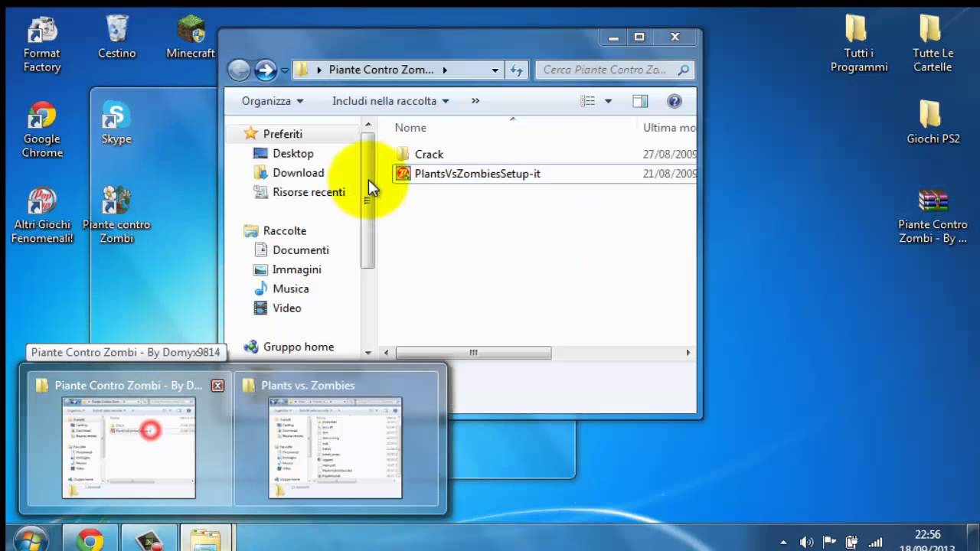This screenshot has height=551, width=980.
Task: Open view options dropdown arrow
Action: coord(608,101)
